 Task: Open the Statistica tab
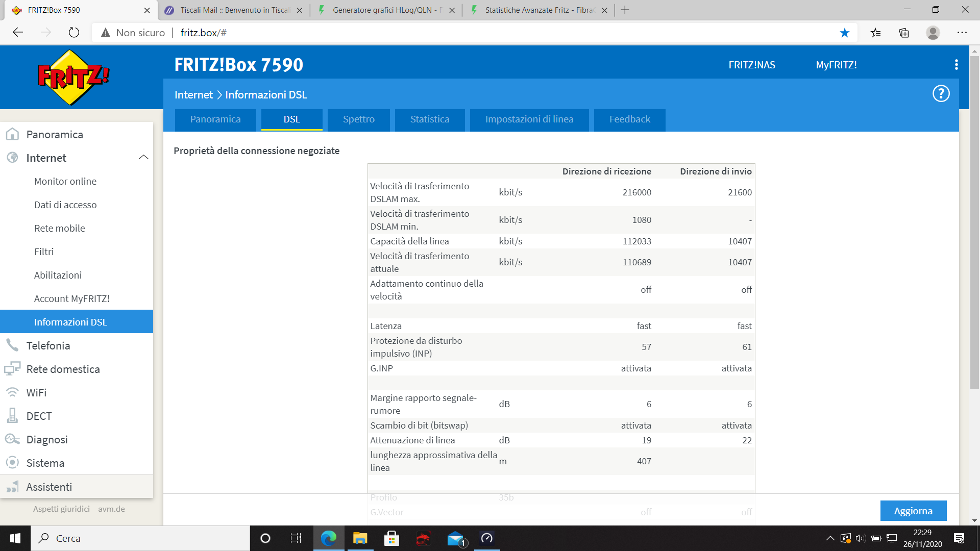coord(430,119)
